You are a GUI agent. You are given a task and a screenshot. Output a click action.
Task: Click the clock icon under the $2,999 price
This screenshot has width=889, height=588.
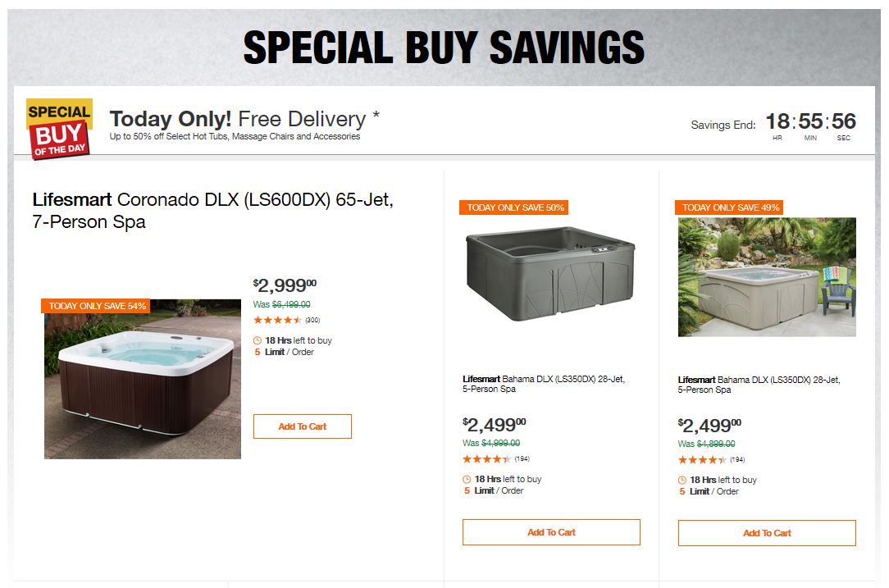click(x=258, y=340)
